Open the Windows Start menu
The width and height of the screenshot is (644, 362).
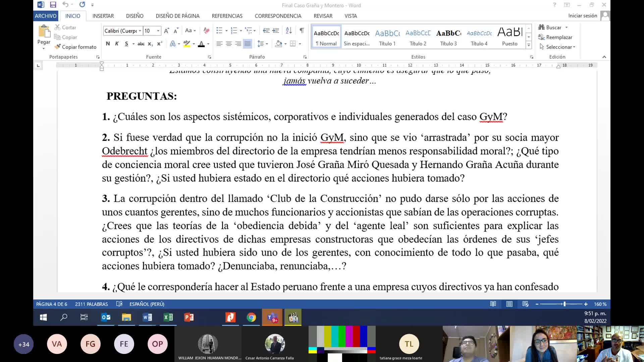coord(43,317)
